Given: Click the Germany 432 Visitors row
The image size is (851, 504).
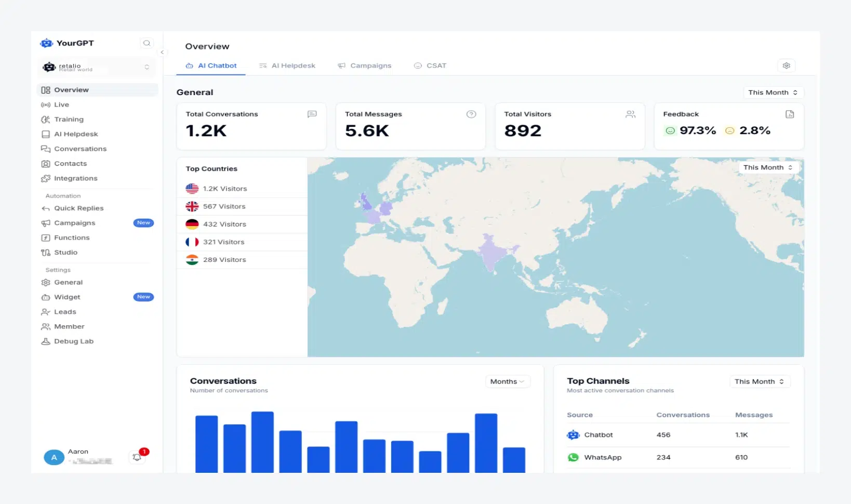Looking at the screenshot, I should click(242, 224).
